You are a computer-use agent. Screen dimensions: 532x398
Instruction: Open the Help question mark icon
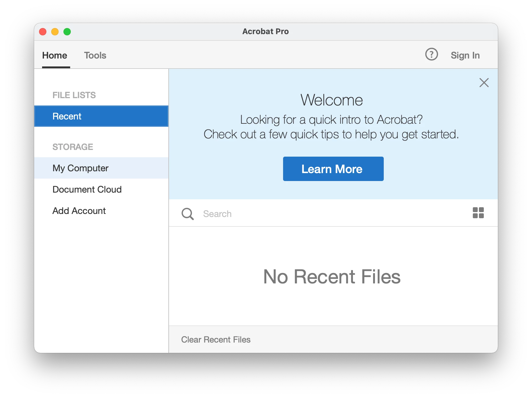coord(431,55)
